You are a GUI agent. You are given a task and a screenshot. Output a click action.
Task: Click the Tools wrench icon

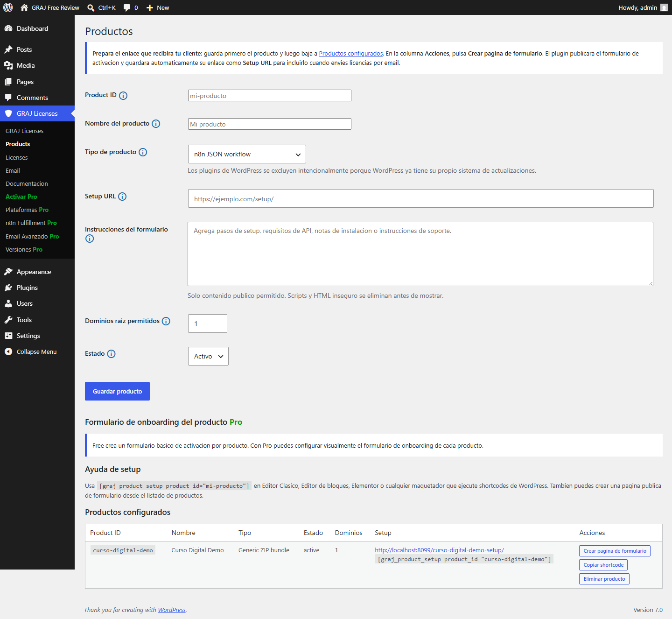8,320
